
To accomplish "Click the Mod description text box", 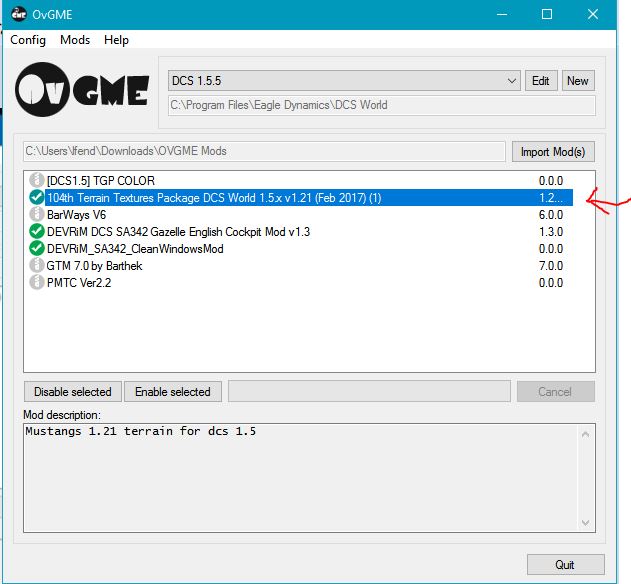I will click(309, 478).
